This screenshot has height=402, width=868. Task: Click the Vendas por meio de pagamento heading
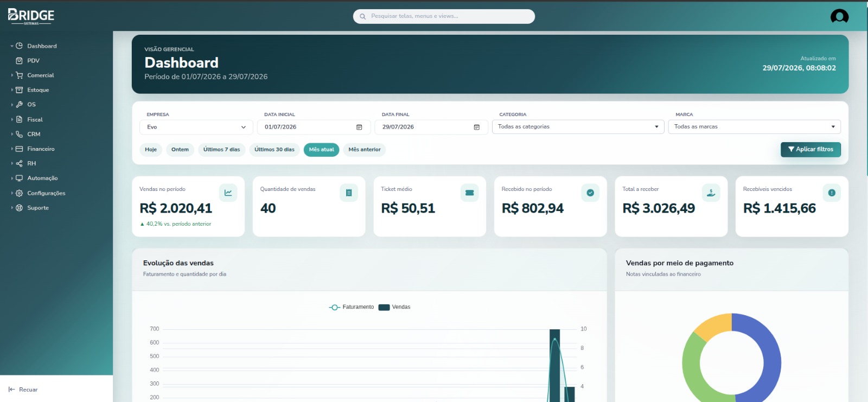680,263
